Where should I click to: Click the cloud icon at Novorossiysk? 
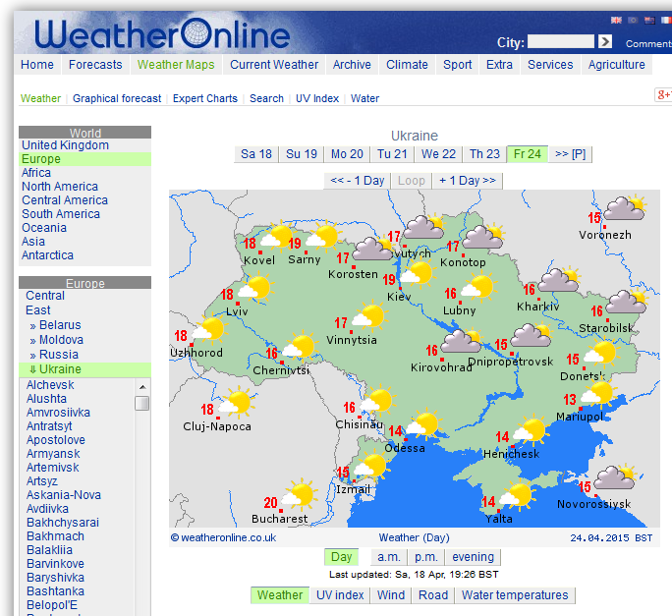615,476
